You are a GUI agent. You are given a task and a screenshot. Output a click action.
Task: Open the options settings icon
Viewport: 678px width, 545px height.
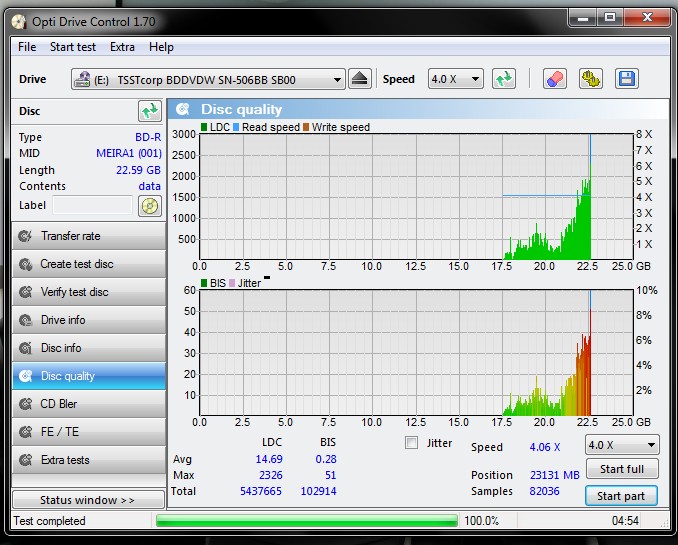(591, 79)
